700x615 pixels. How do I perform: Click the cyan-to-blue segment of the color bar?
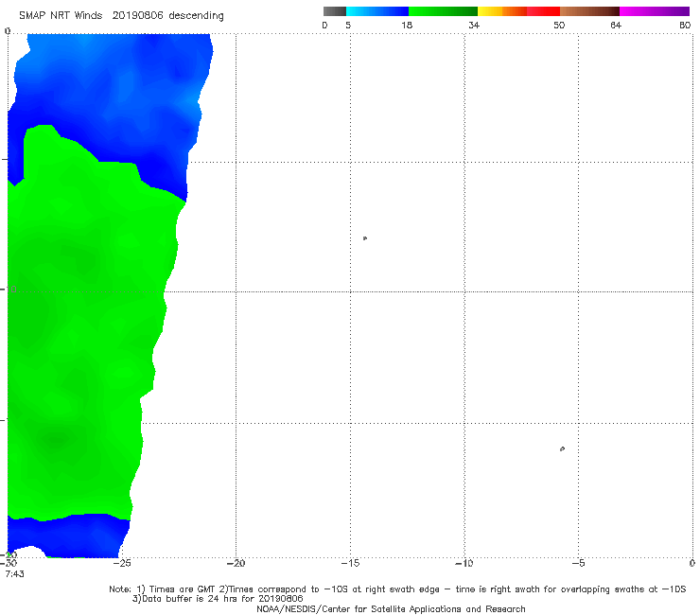377,11
